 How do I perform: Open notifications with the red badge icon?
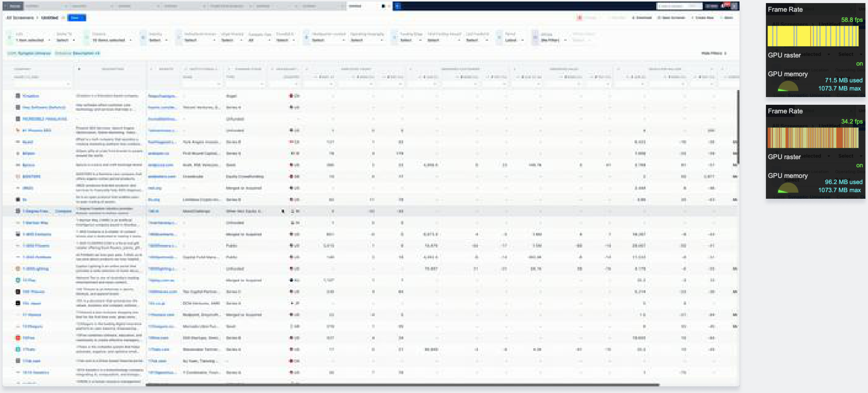(726, 6)
